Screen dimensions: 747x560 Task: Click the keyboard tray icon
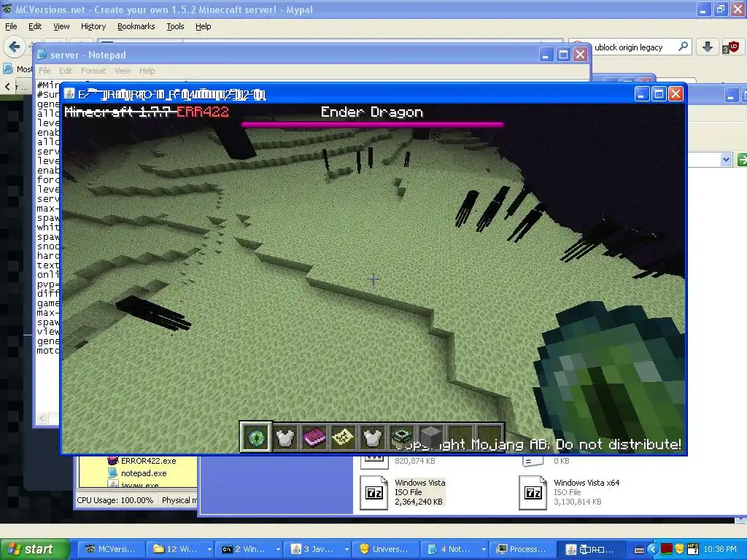pyautogui.click(x=639, y=550)
